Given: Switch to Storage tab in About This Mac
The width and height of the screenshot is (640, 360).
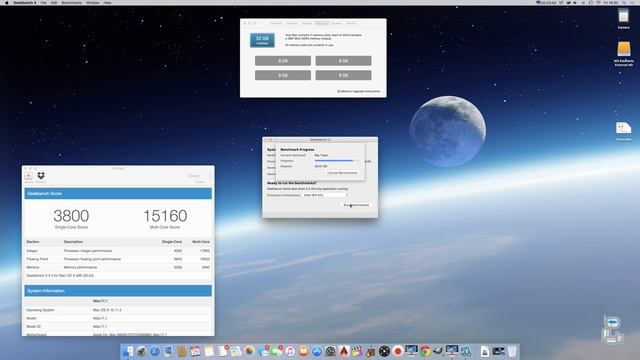Looking at the screenshot, I should [x=307, y=23].
